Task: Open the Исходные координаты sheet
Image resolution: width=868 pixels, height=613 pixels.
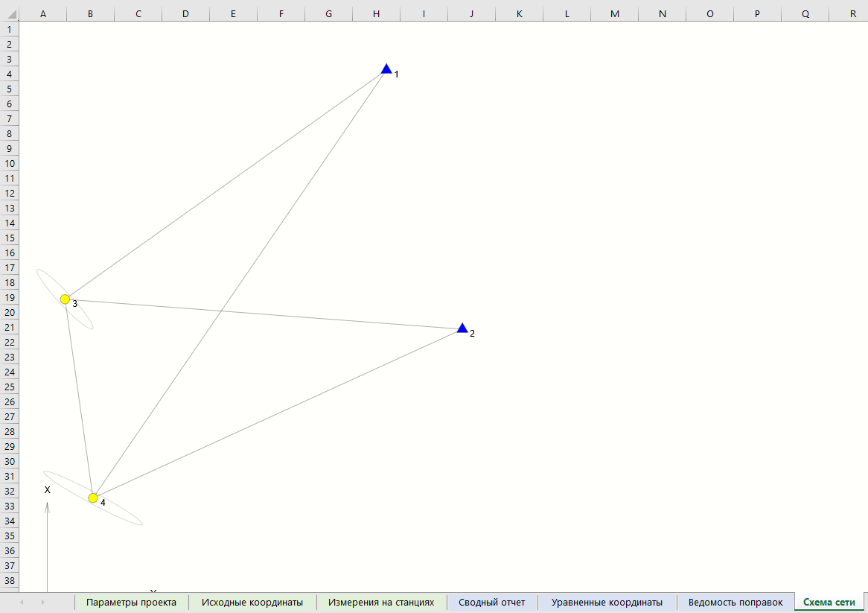Action: coord(253,602)
